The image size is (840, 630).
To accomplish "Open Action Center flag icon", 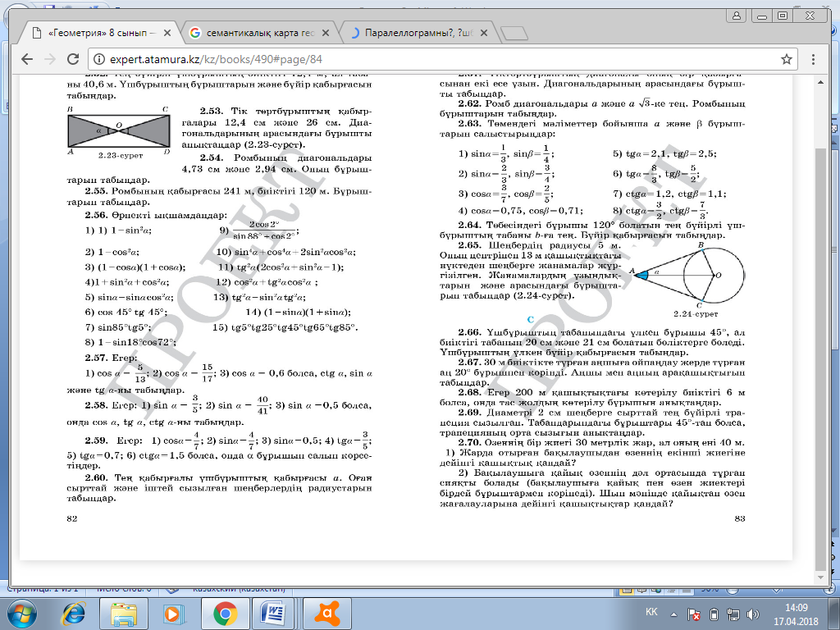I will (x=694, y=614).
